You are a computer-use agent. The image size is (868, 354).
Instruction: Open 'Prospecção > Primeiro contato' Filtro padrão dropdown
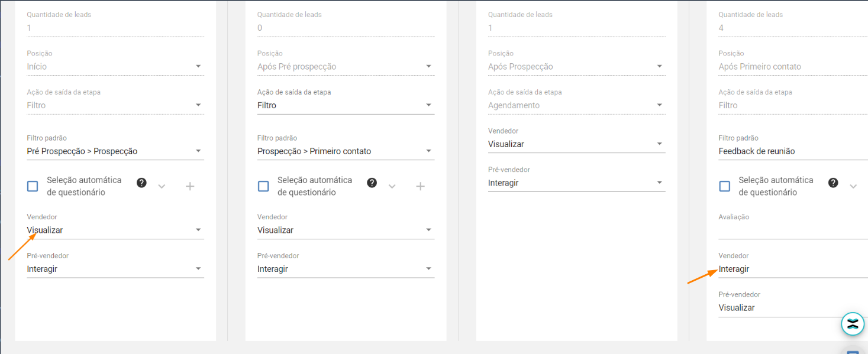(346, 151)
